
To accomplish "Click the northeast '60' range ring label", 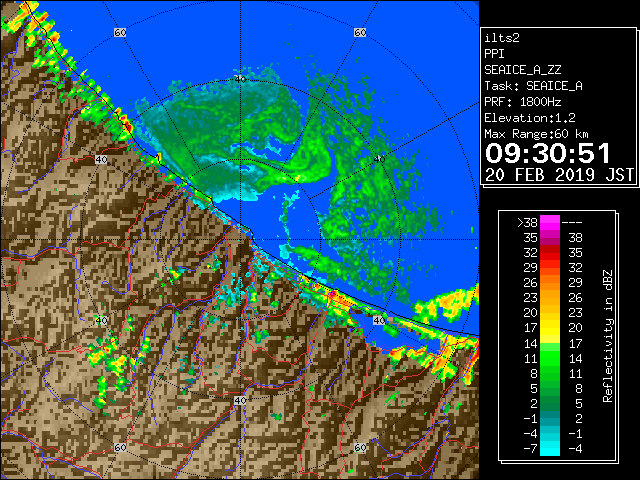I will point(360,32).
